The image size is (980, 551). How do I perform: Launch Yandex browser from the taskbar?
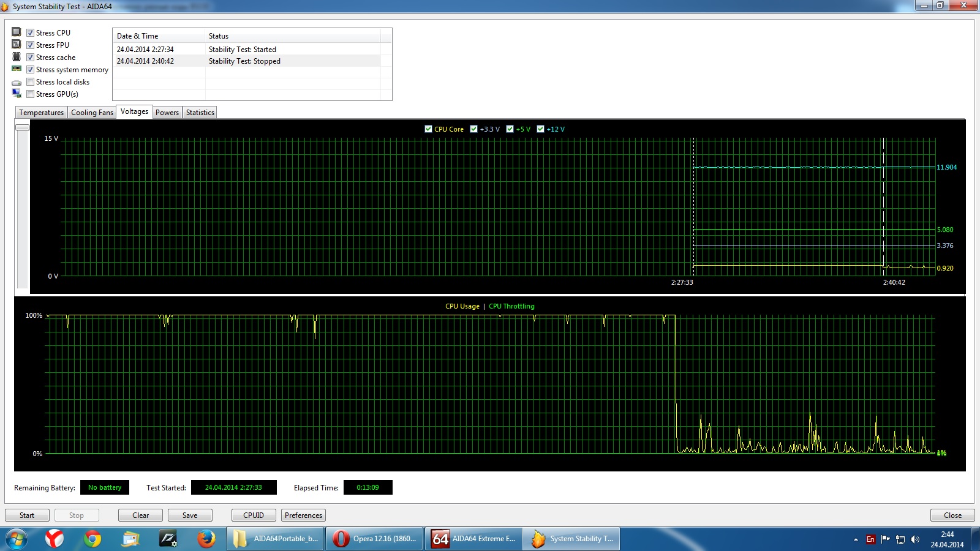(55, 539)
